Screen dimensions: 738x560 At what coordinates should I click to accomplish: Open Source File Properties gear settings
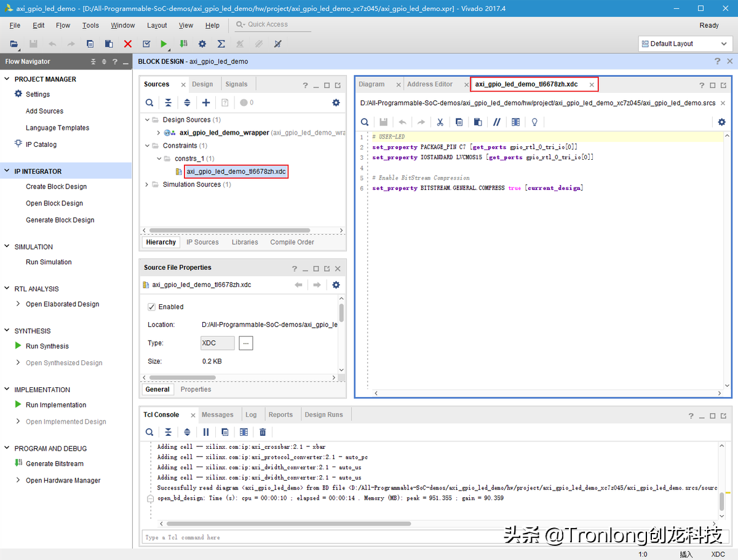(x=336, y=285)
